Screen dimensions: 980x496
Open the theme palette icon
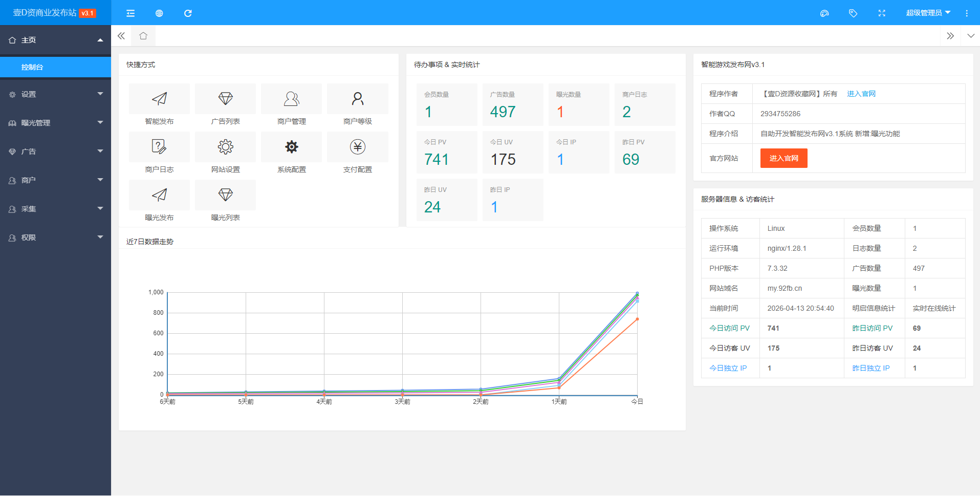coord(824,13)
